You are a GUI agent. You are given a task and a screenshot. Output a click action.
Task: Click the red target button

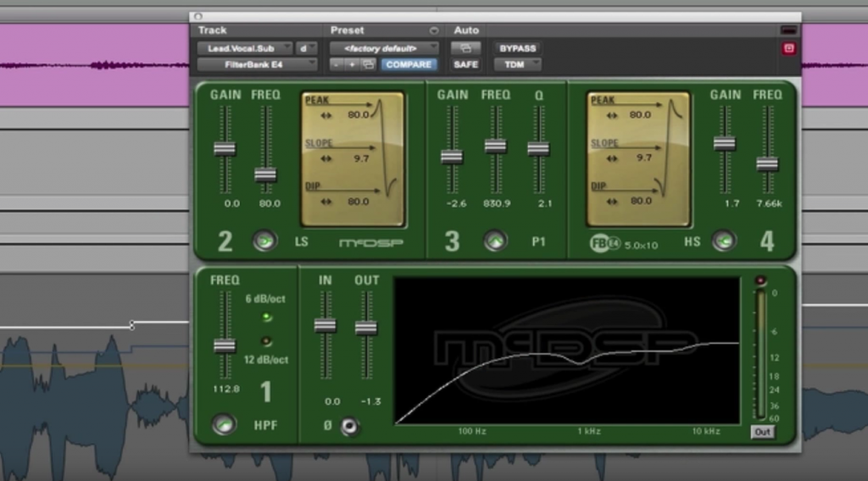click(789, 48)
